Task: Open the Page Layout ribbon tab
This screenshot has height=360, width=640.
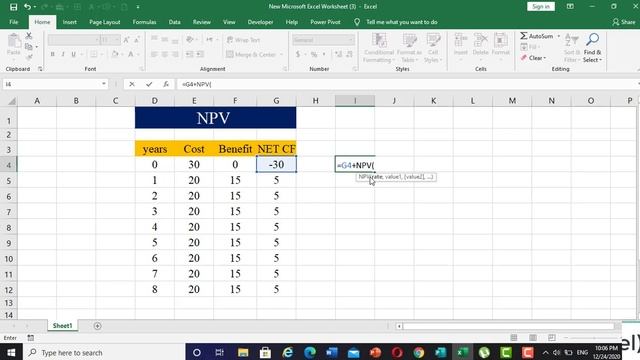Action: point(104,22)
